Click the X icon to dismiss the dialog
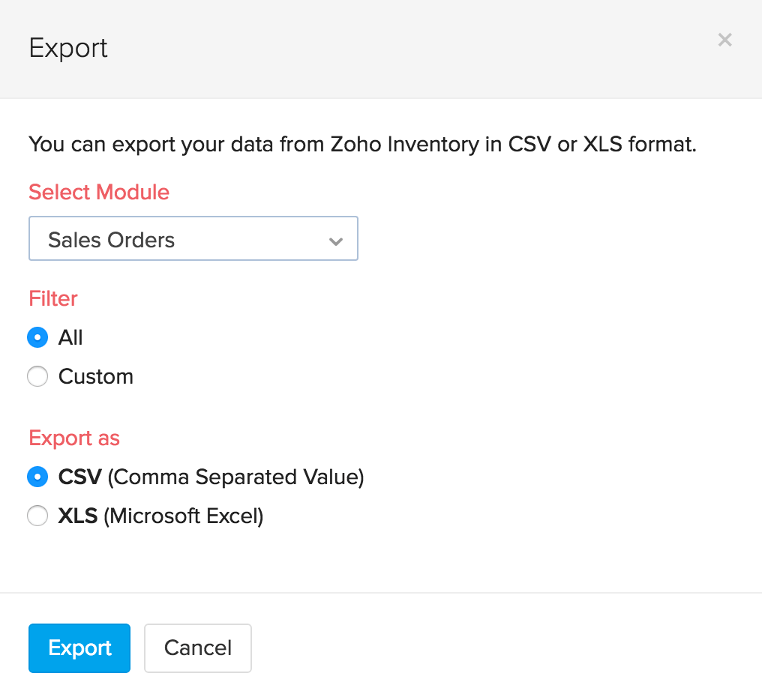 coord(724,40)
